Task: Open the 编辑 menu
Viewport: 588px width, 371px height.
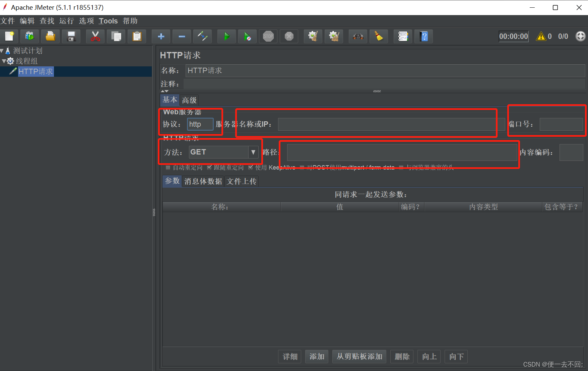Action: [x=27, y=21]
